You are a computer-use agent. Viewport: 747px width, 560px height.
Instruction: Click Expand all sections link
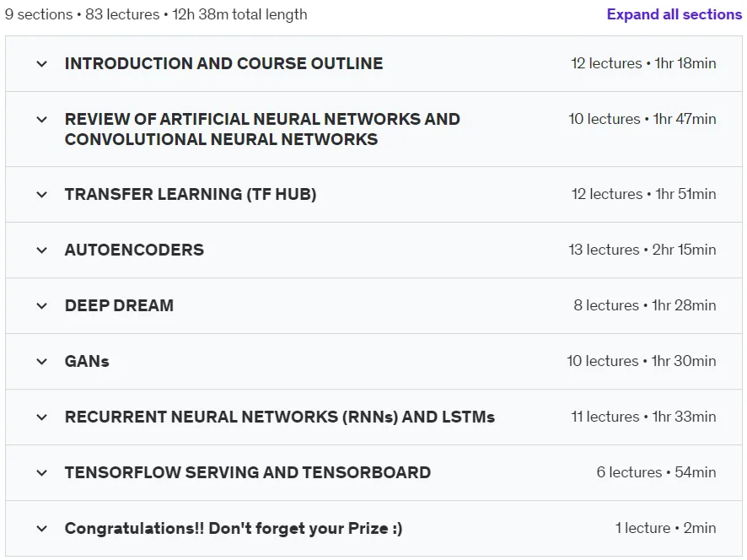click(674, 14)
